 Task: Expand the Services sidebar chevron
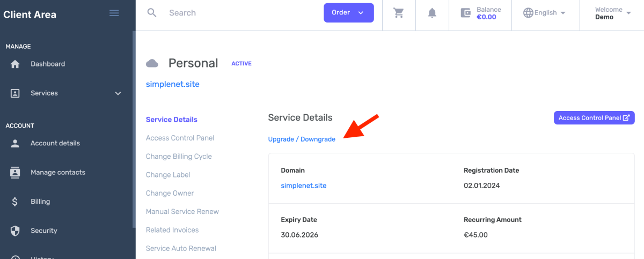118,94
